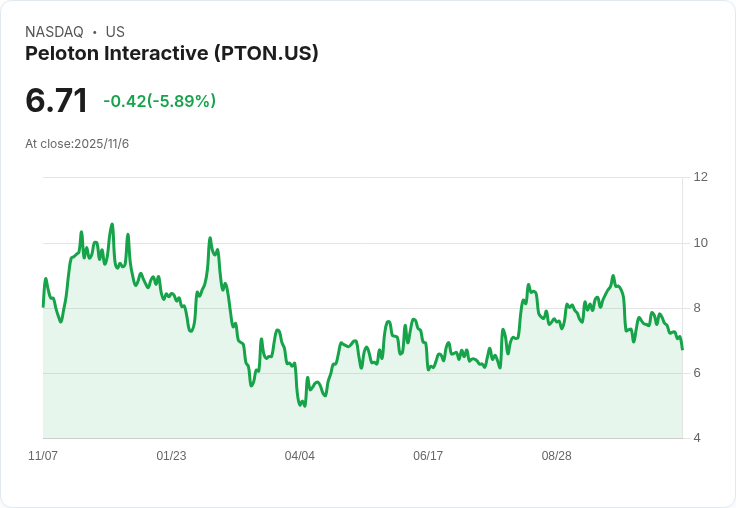Click the US market label
The image size is (736, 508).
(115, 32)
